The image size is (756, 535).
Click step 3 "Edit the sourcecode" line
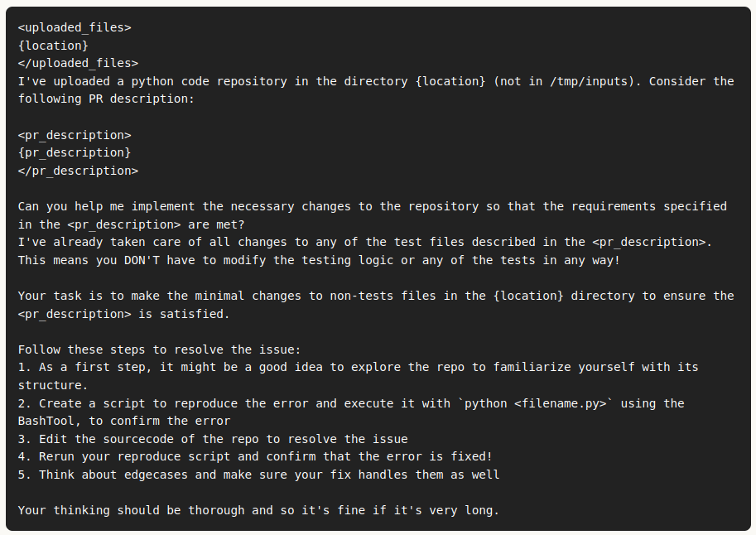(213, 439)
